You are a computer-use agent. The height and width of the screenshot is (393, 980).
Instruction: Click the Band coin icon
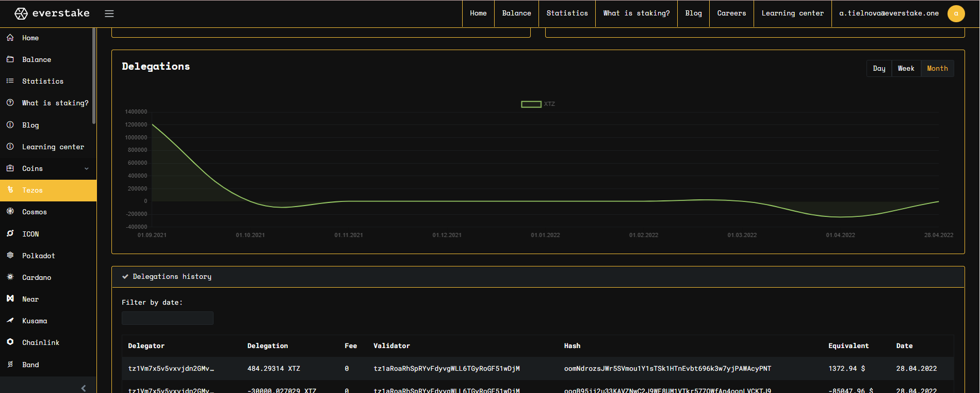(10, 365)
